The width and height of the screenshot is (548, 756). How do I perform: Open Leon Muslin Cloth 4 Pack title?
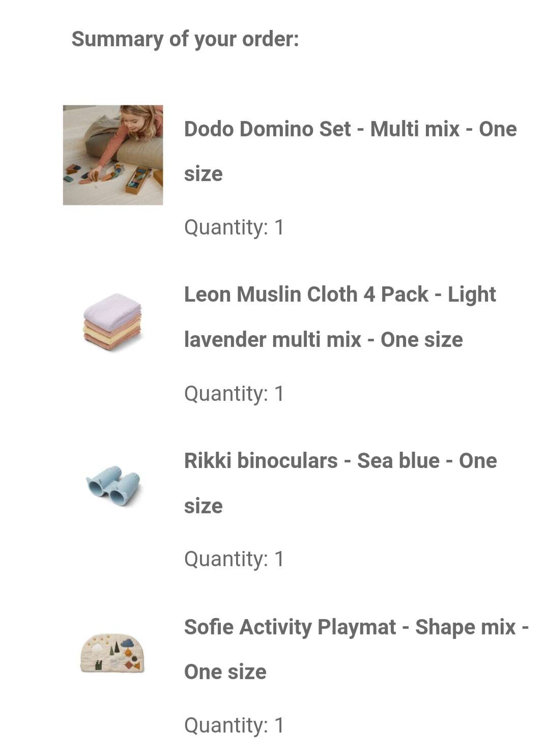[340, 317]
